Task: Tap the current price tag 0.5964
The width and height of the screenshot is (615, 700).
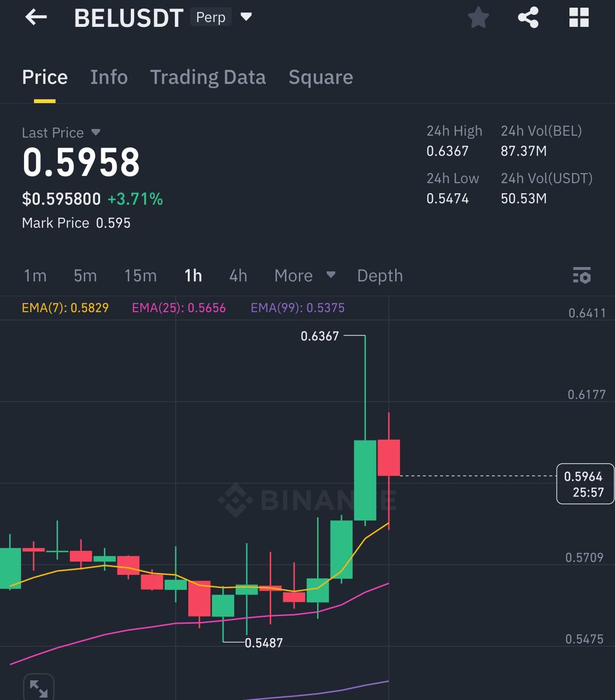Action: (585, 483)
